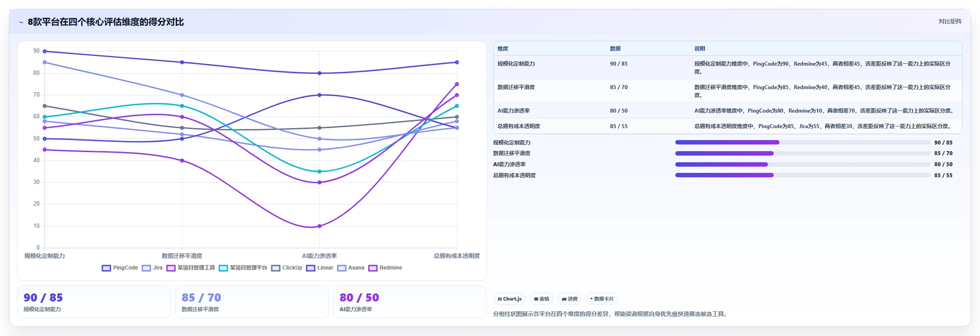
Task: Click the 数据迁移平滑度 progress bar
Action: click(803, 153)
